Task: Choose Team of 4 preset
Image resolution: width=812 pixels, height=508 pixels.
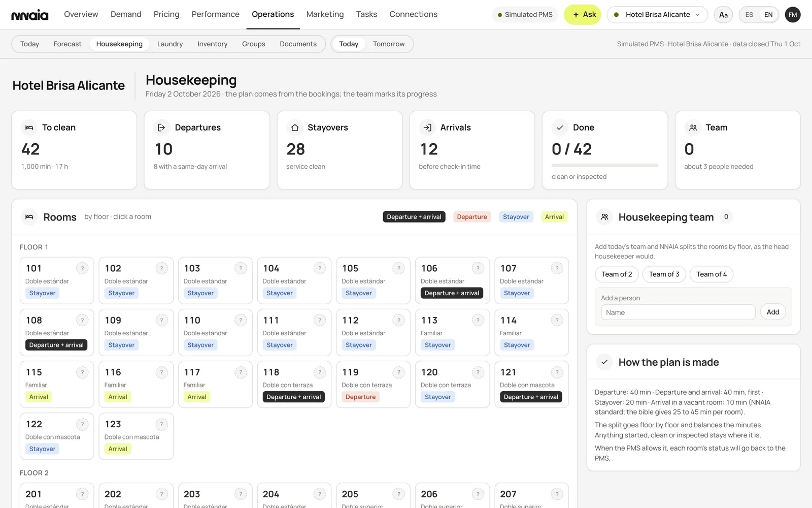Action: [711, 274]
